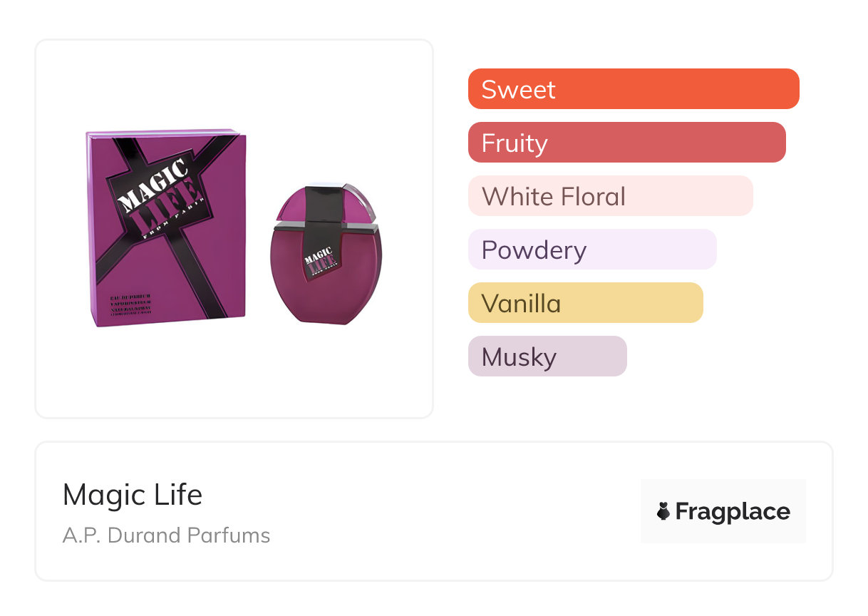Pick the White Floral accord bar

pyautogui.click(x=610, y=196)
